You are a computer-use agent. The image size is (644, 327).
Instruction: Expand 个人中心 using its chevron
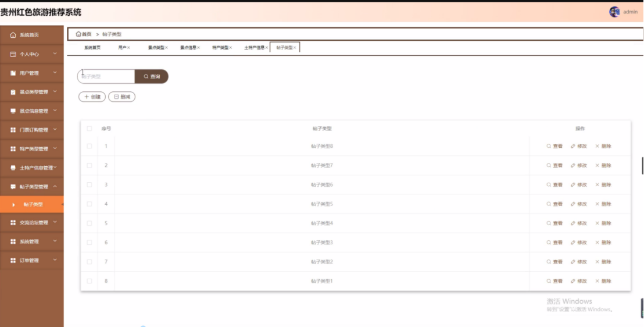click(55, 54)
